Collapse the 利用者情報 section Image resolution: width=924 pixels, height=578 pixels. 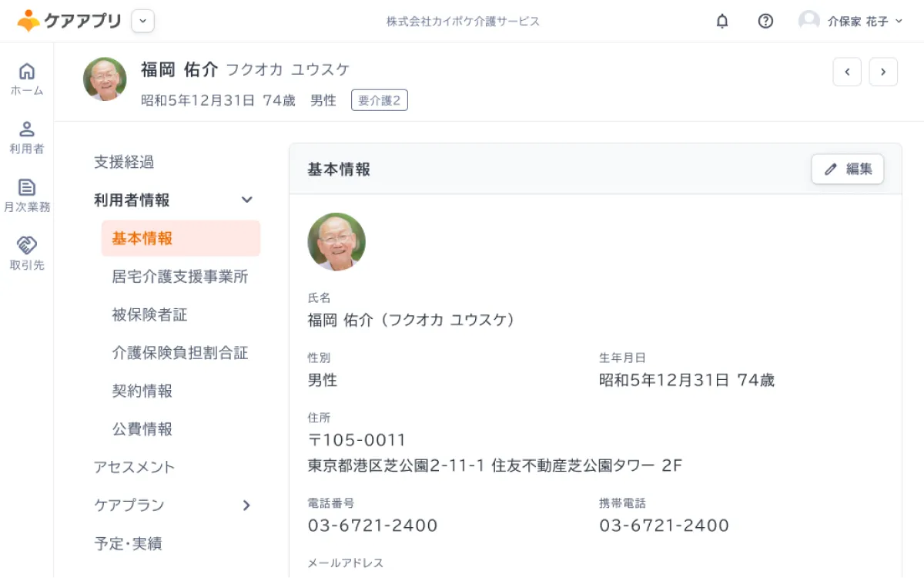pos(246,200)
